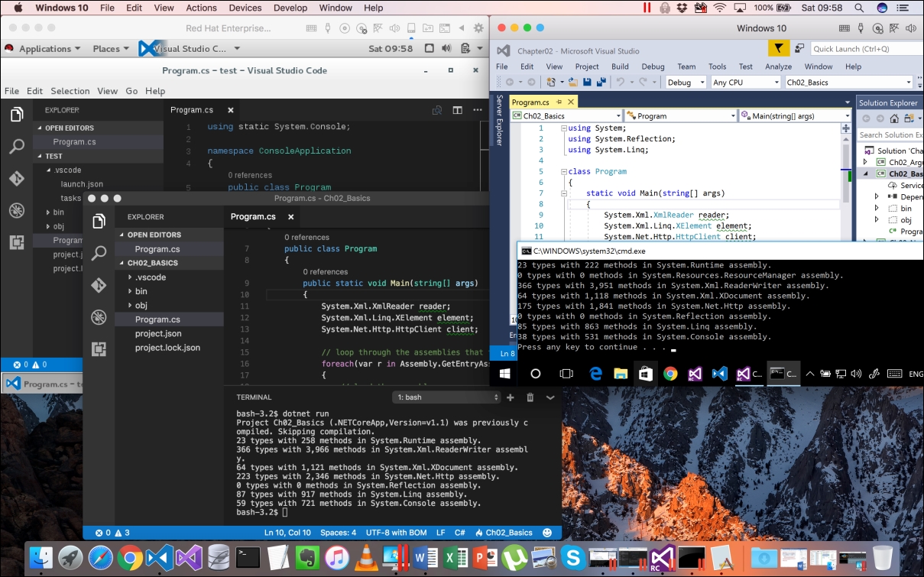Open Microsoft Edge from the Windows taskbar
Image resolution: width=924 pixels, height=577 pixels.
coord(596,374)
